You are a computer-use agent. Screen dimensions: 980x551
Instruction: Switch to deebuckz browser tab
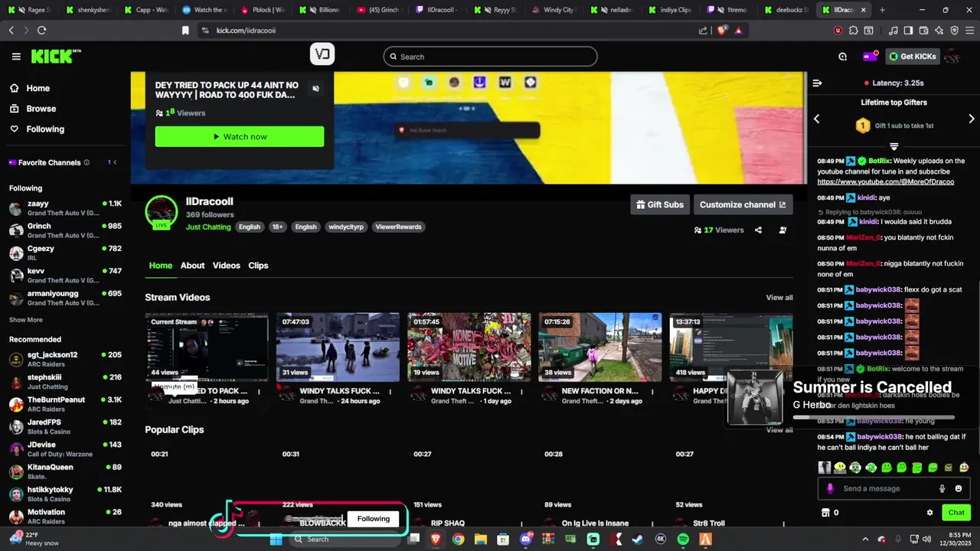786,10
